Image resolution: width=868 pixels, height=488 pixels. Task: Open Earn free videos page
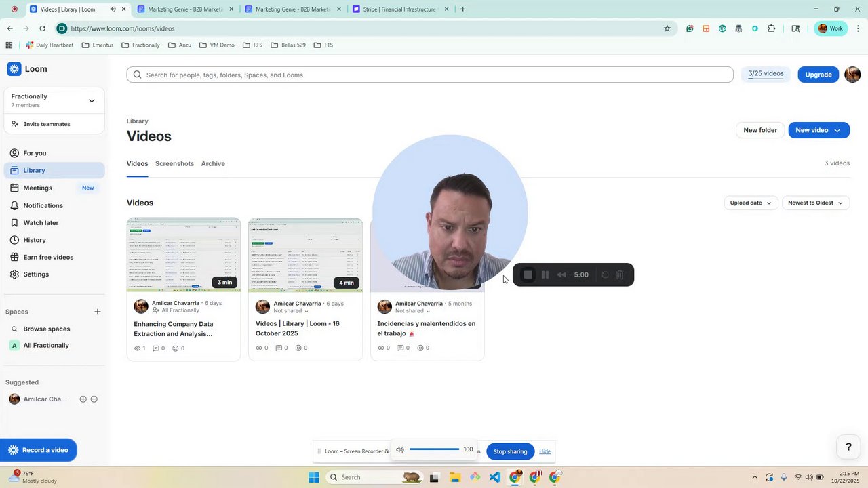(x=54, y=257)
